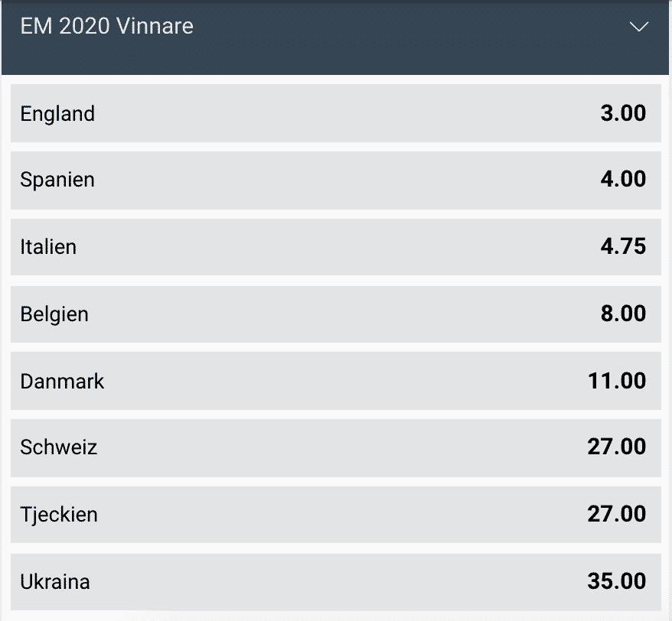
Task: Click the 11.00 odds for Danmark
Action: (617, 381)
